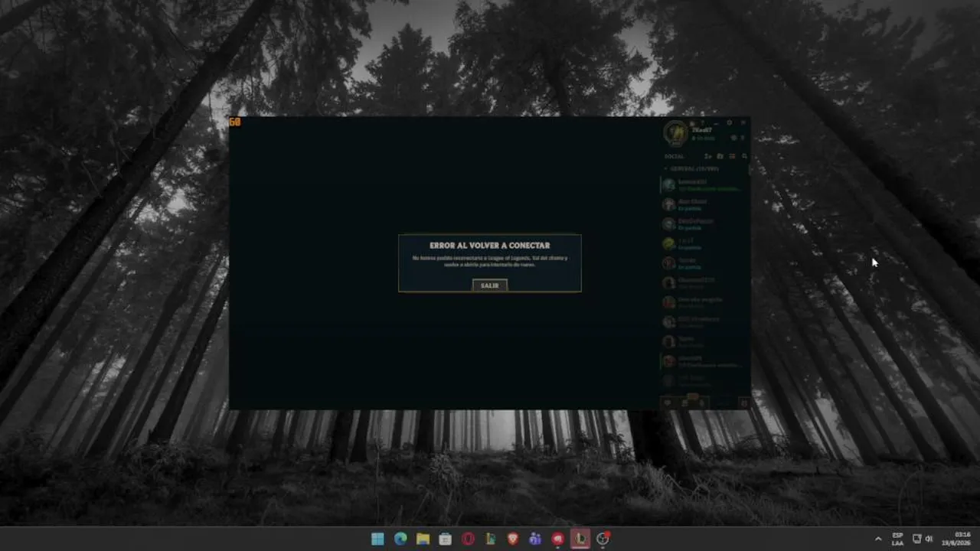Click the add friend icon in Social header
This screenshot has width=980, height=551.
tap(707, 156)
